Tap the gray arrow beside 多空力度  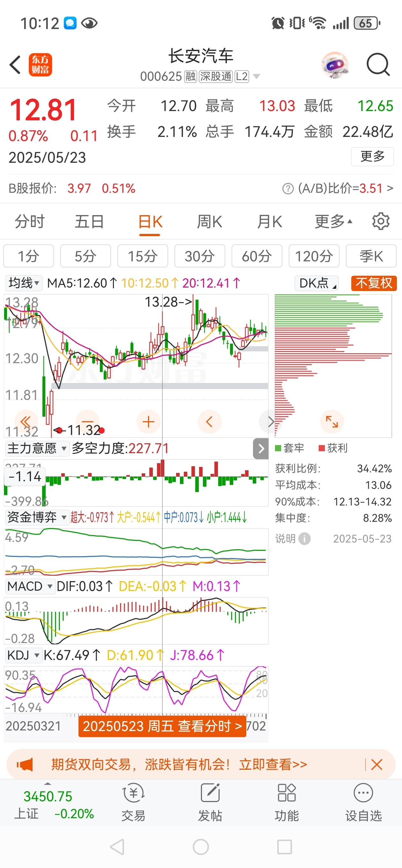coord(261,448)
